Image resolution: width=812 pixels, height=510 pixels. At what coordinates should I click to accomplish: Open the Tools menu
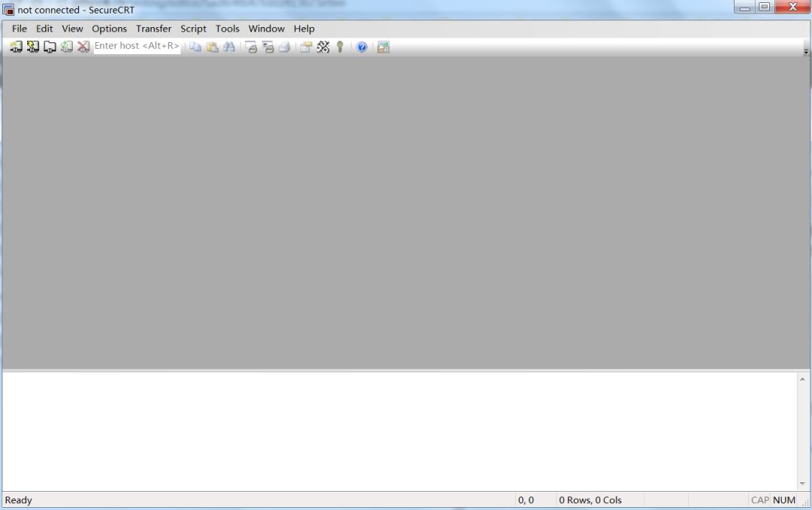[x=227, y=29]
